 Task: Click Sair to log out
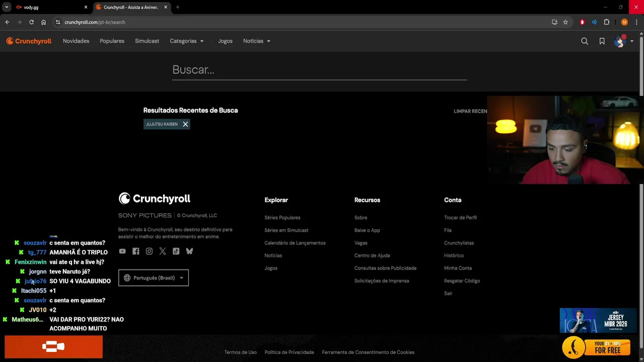tap(448, 293)
